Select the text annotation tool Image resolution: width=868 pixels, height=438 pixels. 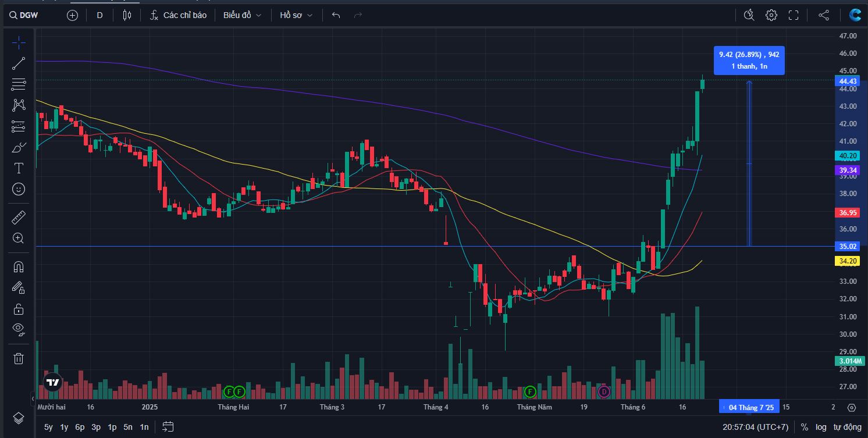pyautogui.click(x=19, y=168)
